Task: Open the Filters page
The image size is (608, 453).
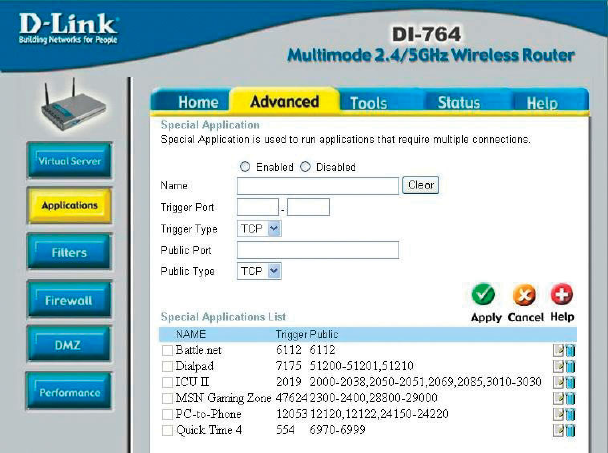Action: coord(69,252)
